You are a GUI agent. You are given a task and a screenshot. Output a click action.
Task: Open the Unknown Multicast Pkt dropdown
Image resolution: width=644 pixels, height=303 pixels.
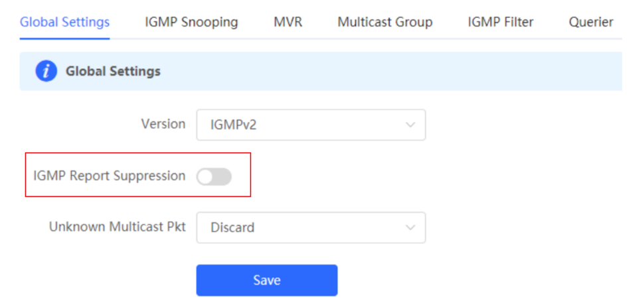click(x=311, y=227)
